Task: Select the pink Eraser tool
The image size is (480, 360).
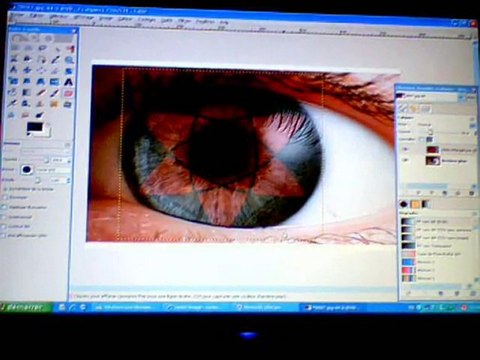Action: (x=68, y=93)
